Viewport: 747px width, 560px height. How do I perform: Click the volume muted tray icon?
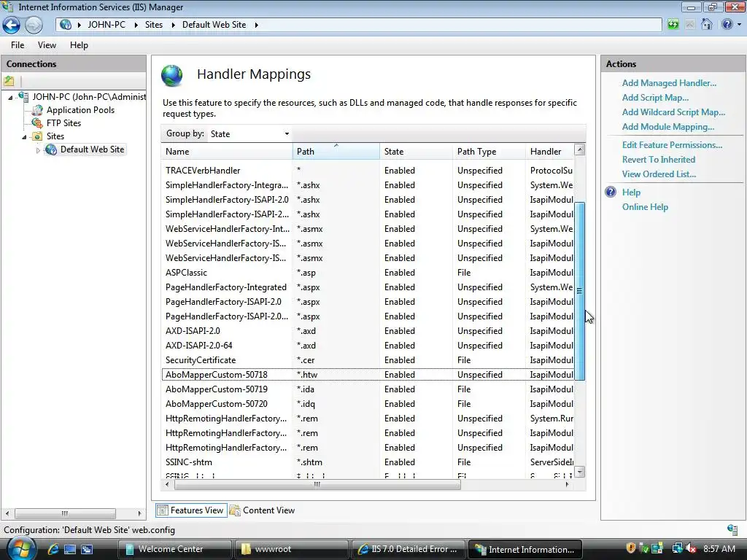click(692, 548)
